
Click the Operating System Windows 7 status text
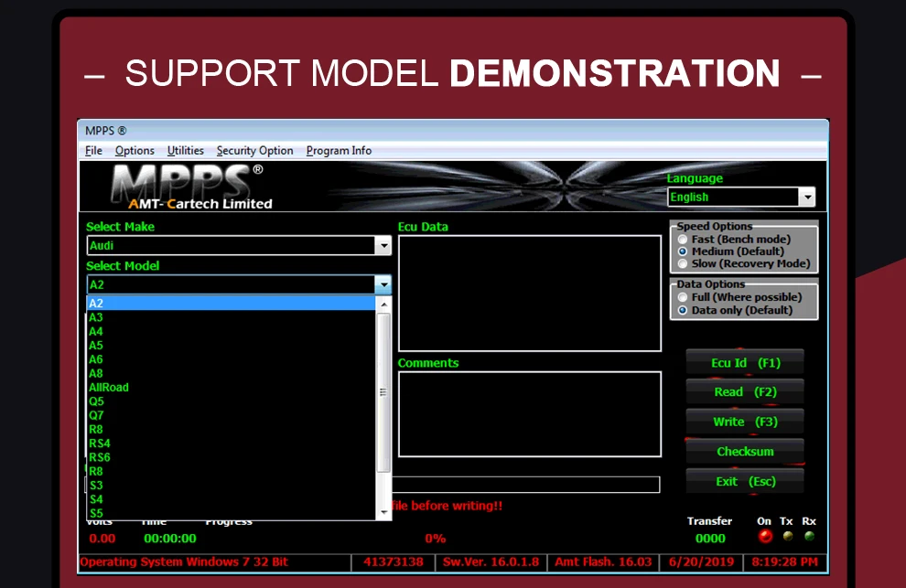pos(184,562)
